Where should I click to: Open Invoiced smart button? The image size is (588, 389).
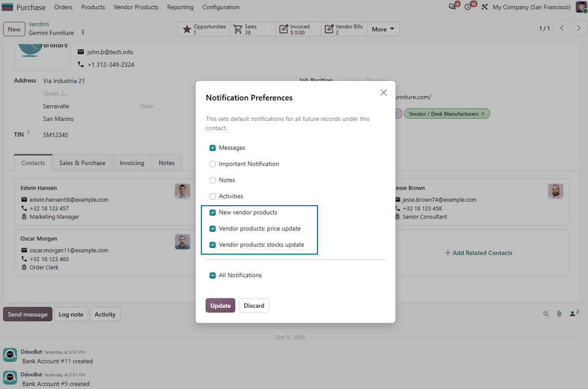coord(298,29)
